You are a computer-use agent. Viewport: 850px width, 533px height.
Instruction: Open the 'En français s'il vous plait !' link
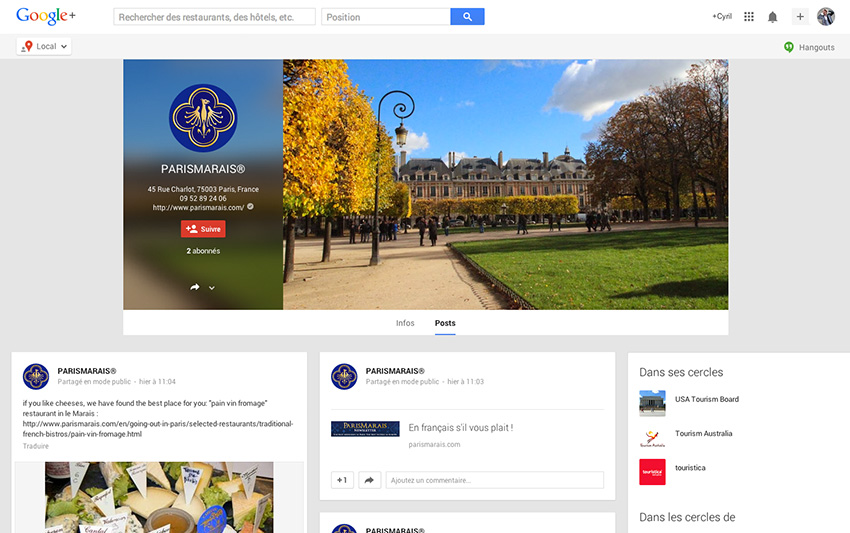tap(461, 428)
